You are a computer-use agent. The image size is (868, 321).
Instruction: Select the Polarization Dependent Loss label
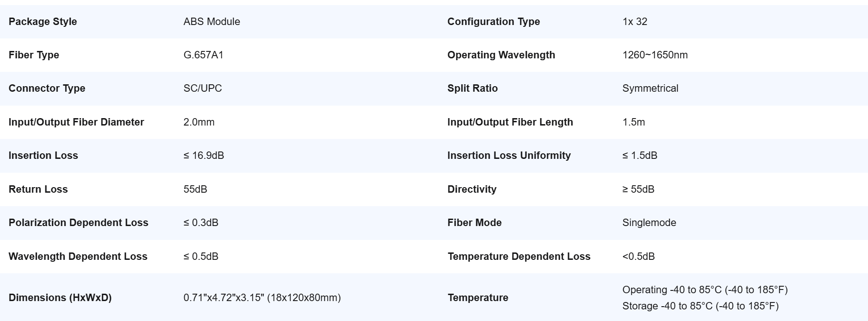(x=78, y=223)
